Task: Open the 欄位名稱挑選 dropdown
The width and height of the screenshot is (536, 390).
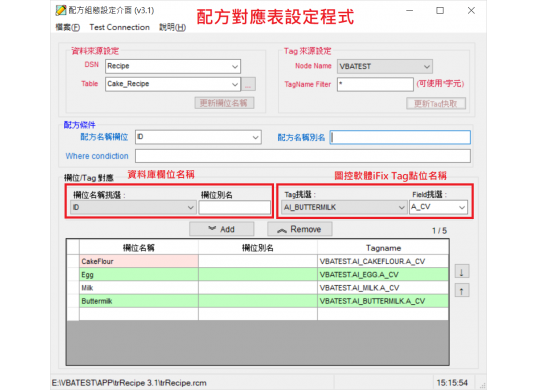Action: (x=190, y=207)
